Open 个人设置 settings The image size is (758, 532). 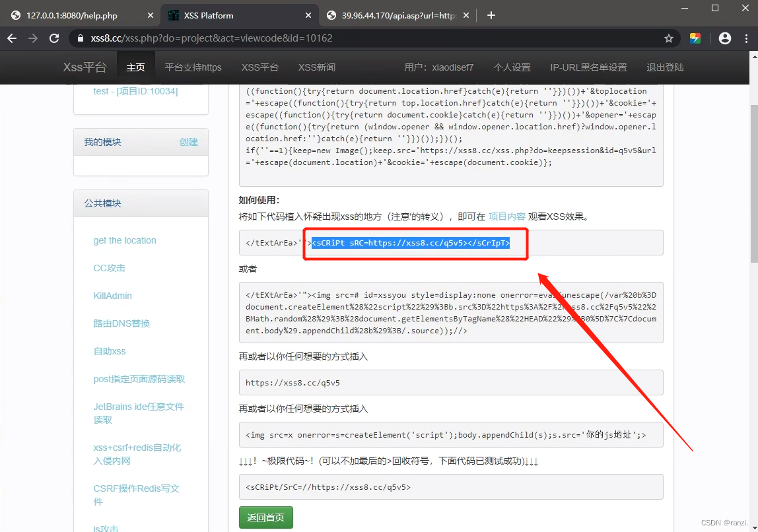tap(512, 67)
